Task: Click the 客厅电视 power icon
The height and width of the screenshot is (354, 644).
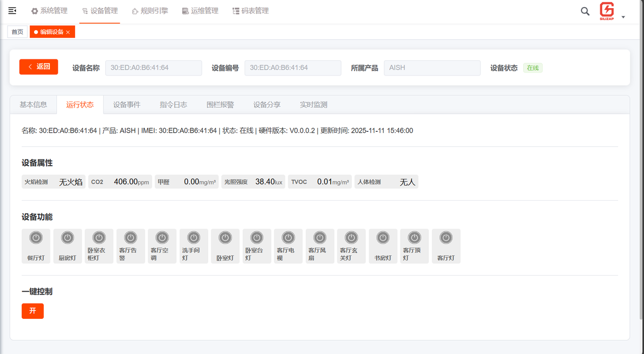Action: (288, 237)
